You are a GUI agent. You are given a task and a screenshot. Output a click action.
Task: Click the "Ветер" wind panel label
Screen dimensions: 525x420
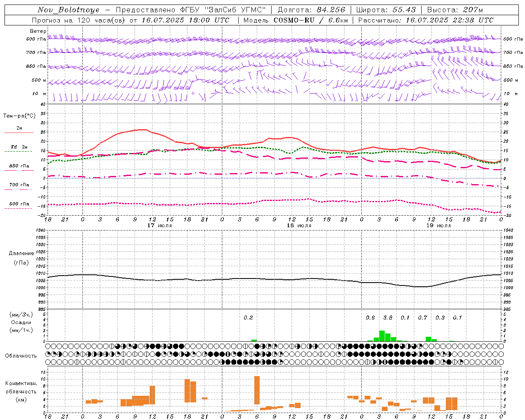(38, 31)
